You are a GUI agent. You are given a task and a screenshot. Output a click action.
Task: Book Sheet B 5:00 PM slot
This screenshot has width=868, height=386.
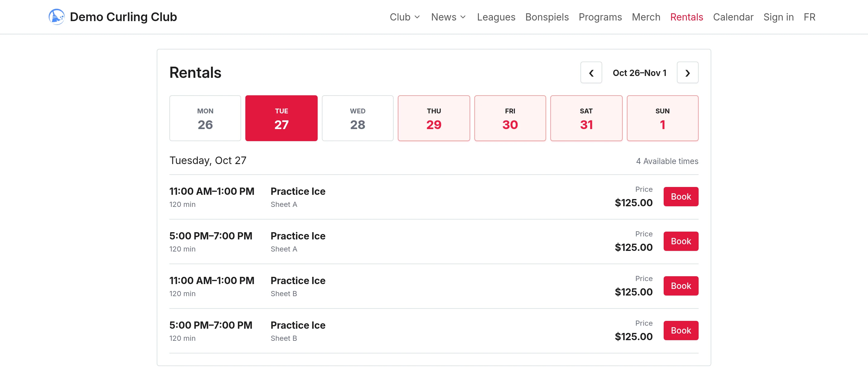[x=681, y=331]
